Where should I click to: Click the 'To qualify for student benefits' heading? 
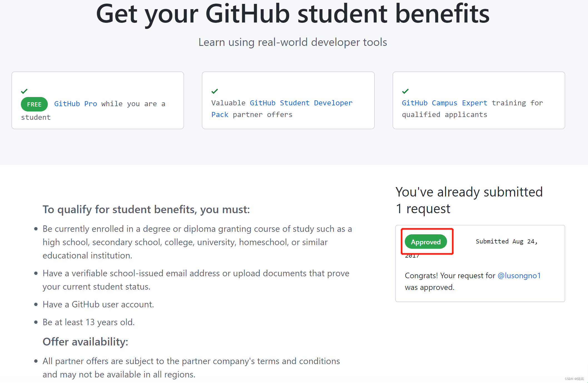pos(146,210)
